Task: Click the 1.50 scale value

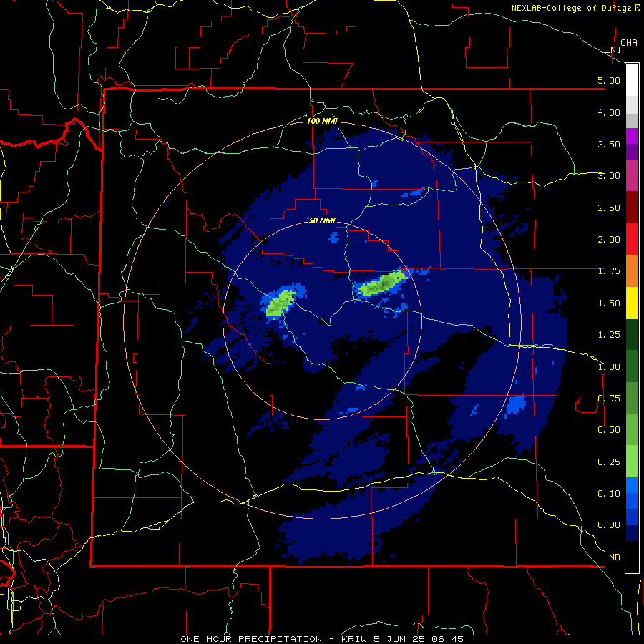Action: [609, 303]
